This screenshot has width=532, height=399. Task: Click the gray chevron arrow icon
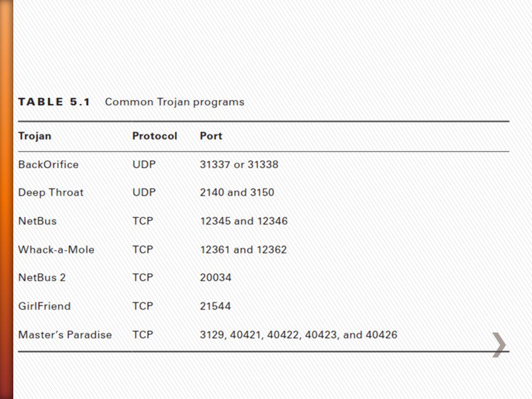(499, 345)
